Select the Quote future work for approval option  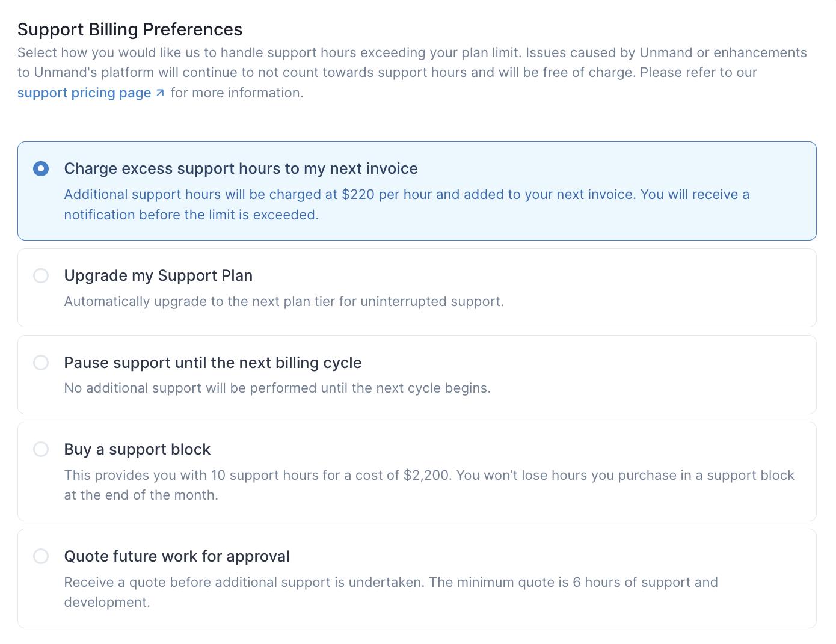click(41, 556)
